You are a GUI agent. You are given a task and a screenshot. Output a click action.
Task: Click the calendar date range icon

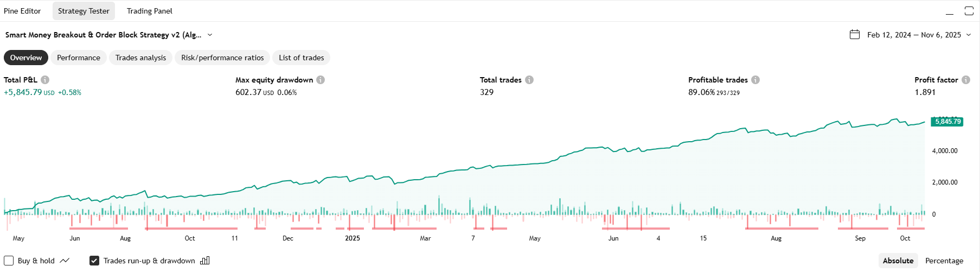point(855,35)
